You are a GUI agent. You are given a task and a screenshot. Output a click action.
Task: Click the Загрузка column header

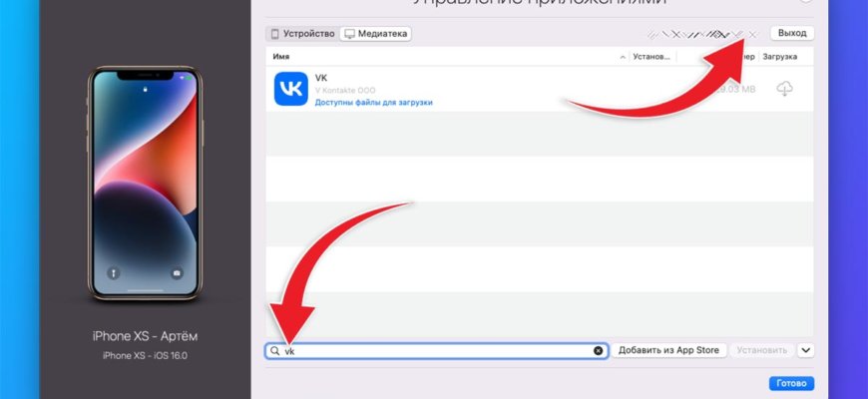[x=779, y=57]
